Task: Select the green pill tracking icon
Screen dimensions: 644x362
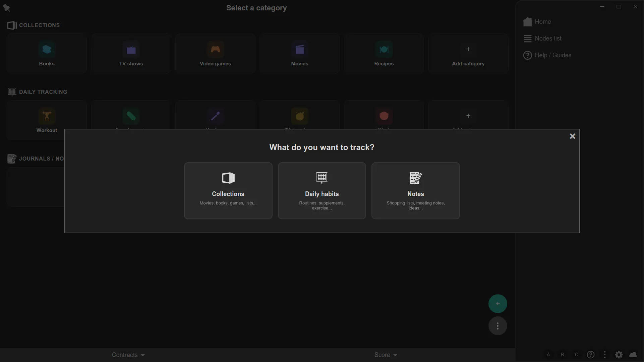Action: (x=131, y=116)
